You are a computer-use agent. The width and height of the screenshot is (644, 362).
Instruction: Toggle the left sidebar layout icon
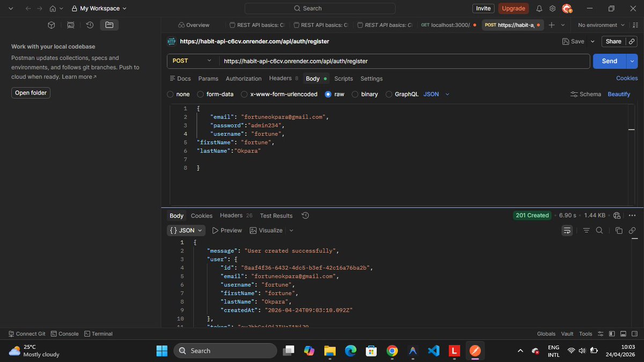click(612, 334)
